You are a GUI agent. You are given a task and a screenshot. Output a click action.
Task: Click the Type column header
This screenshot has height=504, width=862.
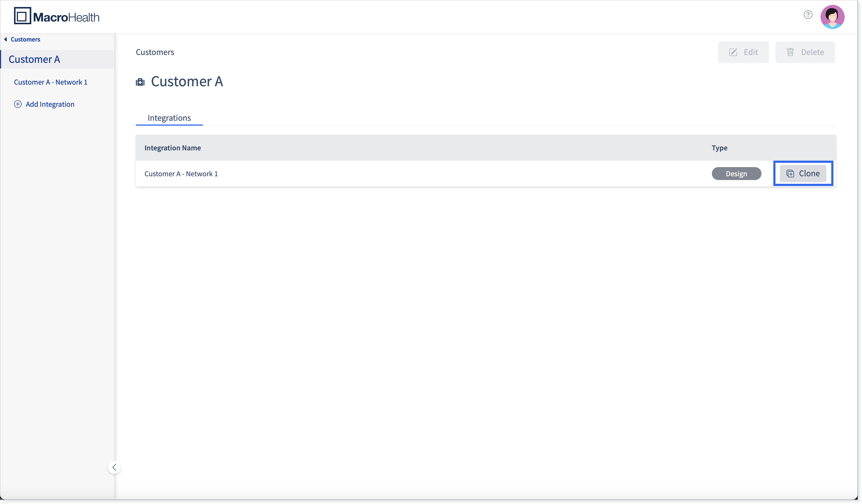point(719,148)
